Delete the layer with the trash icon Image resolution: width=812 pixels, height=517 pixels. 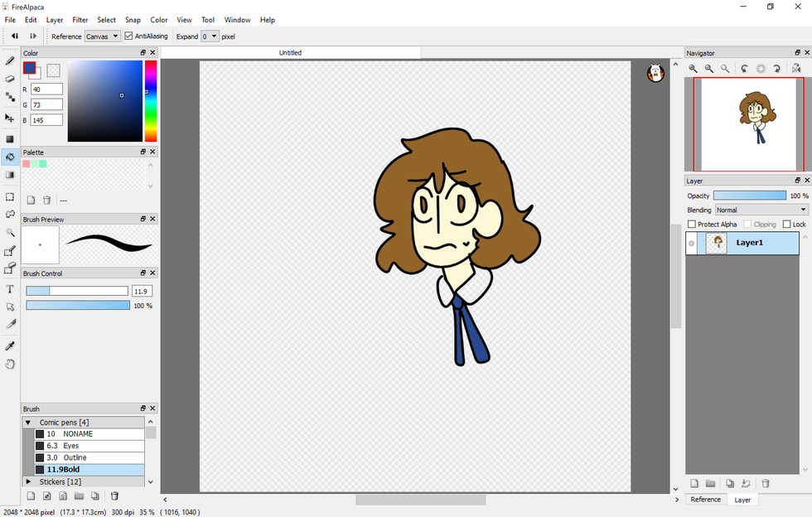tap(766, 483)
